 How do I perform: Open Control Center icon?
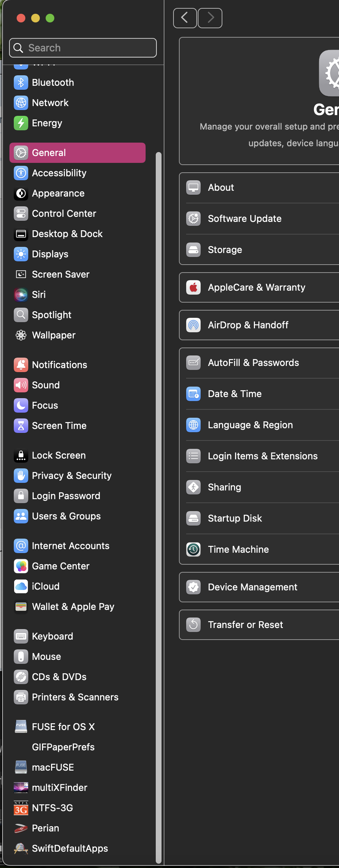[x=21, y=214]
